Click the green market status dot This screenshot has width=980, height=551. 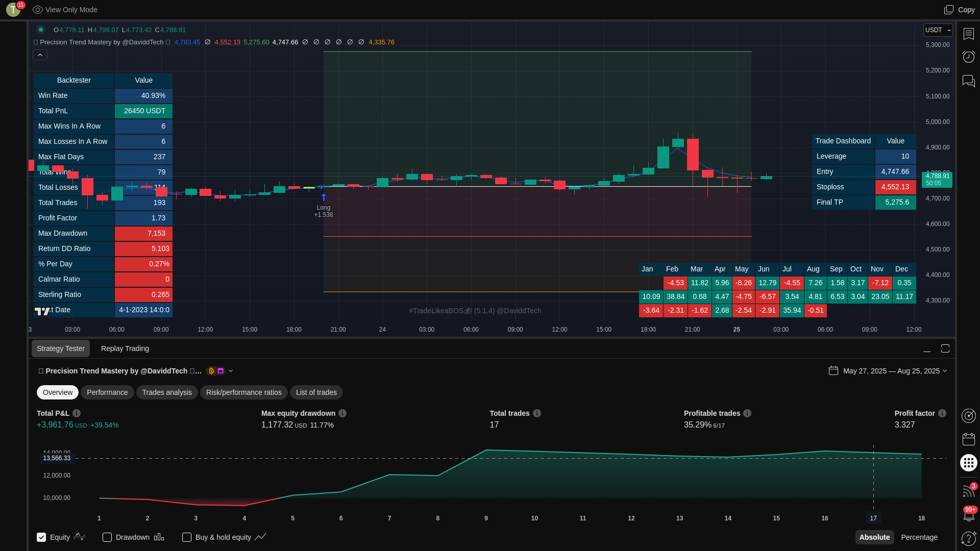tap(41, 30)
